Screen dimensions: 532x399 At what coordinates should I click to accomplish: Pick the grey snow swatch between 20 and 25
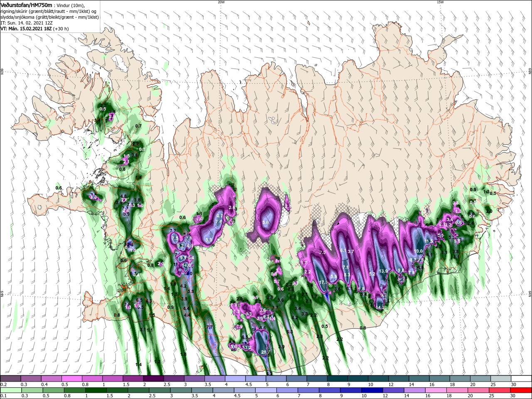click(480, 379)
